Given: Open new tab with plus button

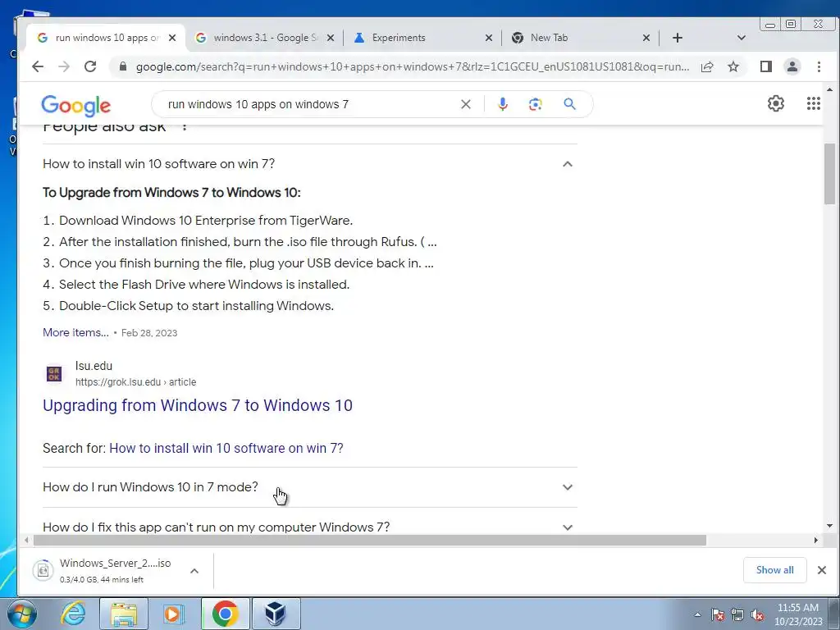Looking at the screenshot, I should pyautogui.click(x=677, y=38).
